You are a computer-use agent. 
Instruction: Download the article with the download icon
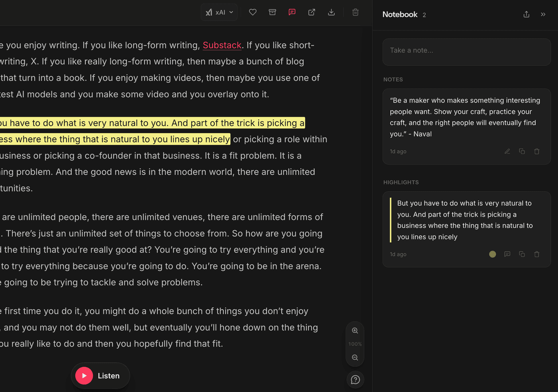(x=331, y=12)
